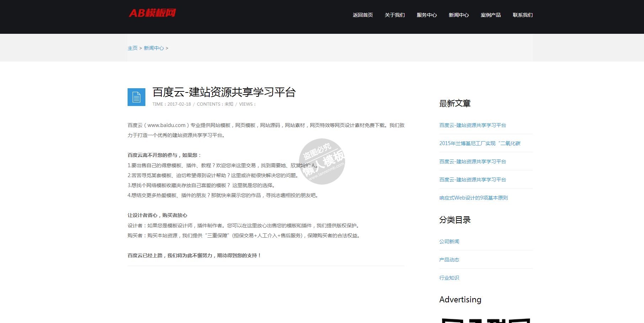Click the article title 百度云-建站资源共享学习平台 heading
Image resolution: width=644 pixels, height=323 pixels.
[x=224, y=92]
